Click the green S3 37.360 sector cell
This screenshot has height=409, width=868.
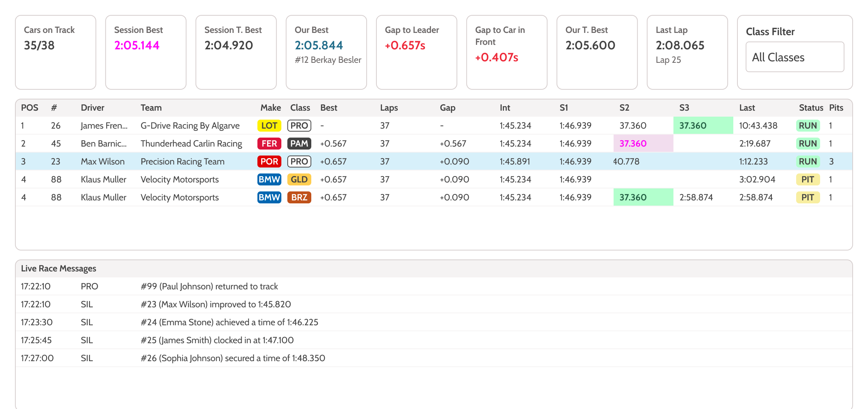coord(703,126)
